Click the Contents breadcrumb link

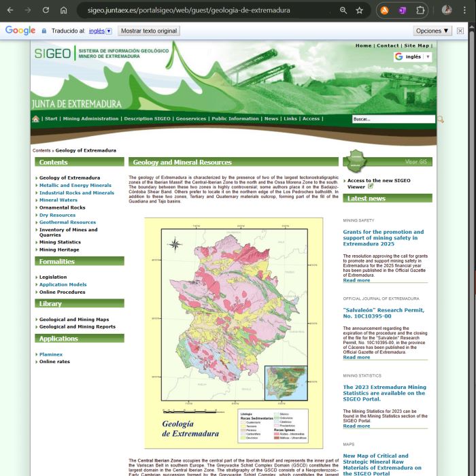pos(41,150)
